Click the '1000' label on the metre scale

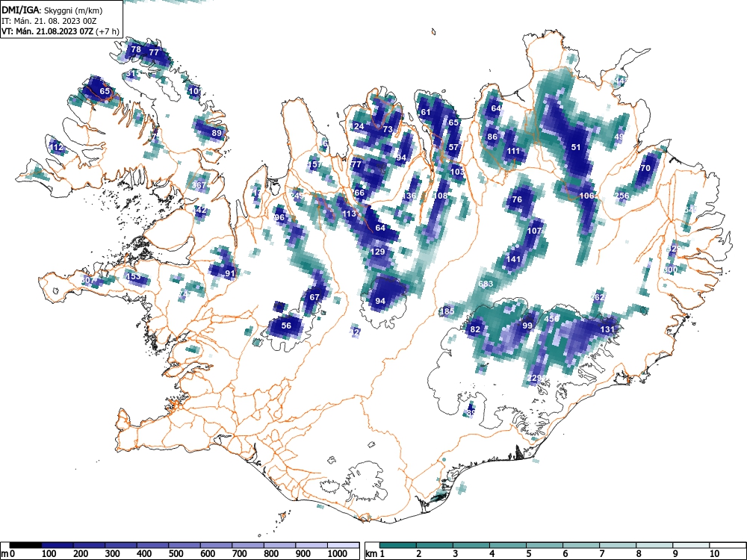pos(338,554)
